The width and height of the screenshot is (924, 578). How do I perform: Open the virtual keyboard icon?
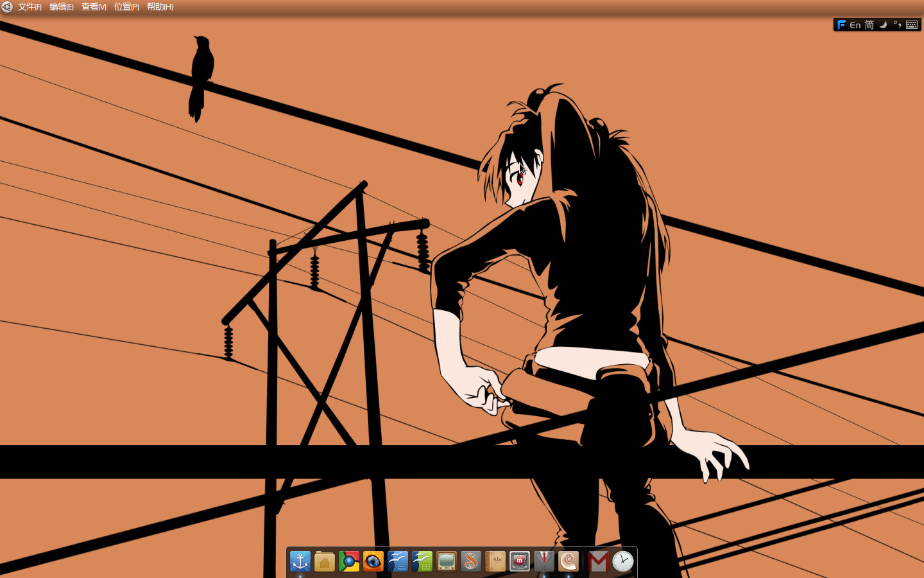tap(912, 25)
